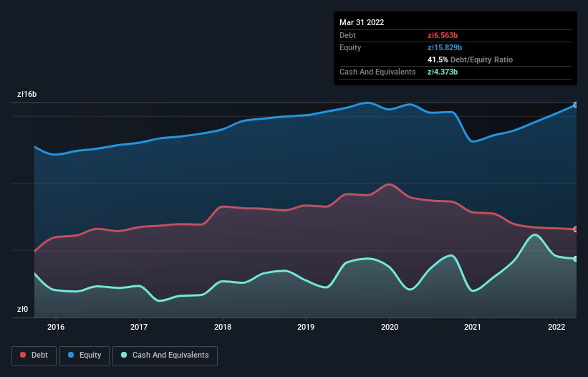
Task: Click the 2019 x-axis label
Action: point(306,327)
